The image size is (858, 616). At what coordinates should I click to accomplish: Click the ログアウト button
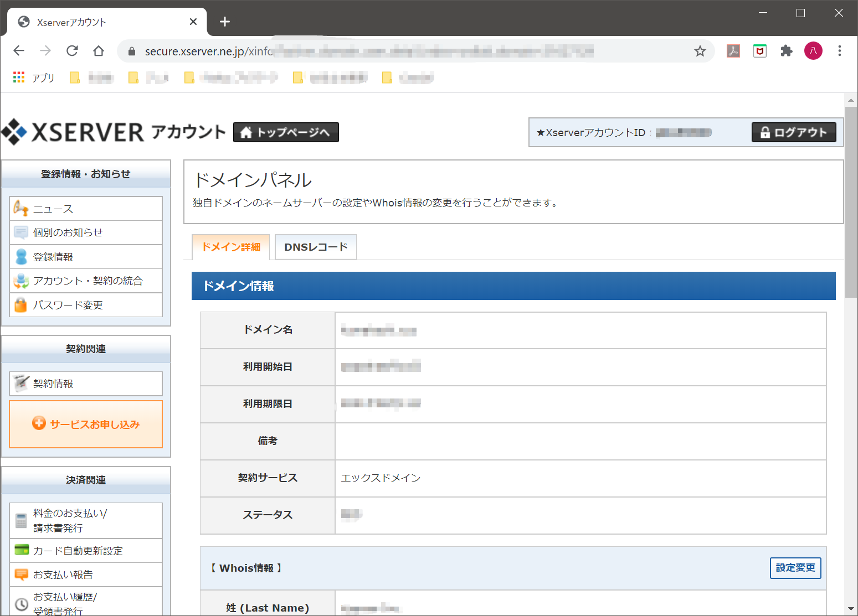tap(794, 132)
